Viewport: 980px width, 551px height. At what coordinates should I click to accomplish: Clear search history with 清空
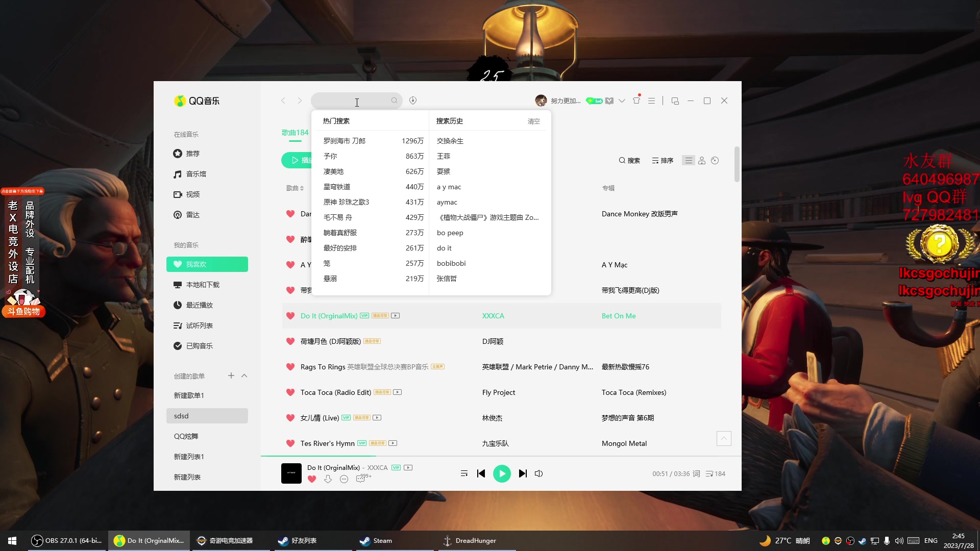tap(533, 121)
